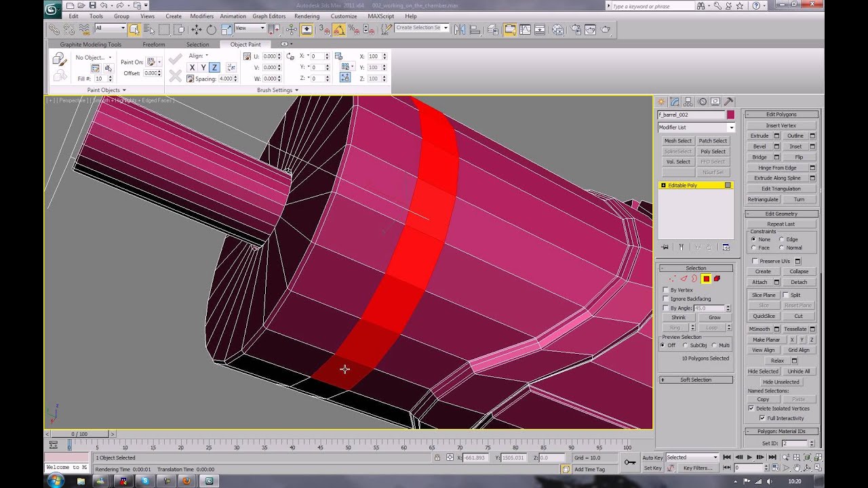Select SubObj preview selection radio
The width and height of the screenshot is (868, 488).
684,345
